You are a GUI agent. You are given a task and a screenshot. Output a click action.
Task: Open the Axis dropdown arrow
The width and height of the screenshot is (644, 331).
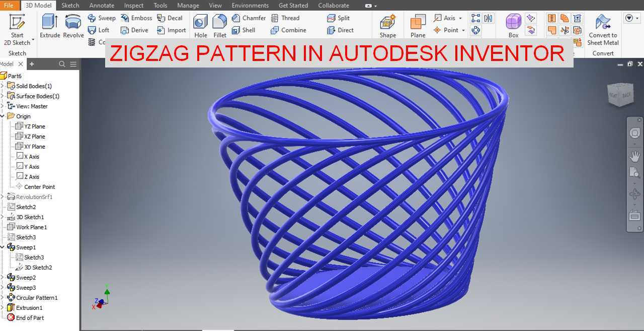460,18
